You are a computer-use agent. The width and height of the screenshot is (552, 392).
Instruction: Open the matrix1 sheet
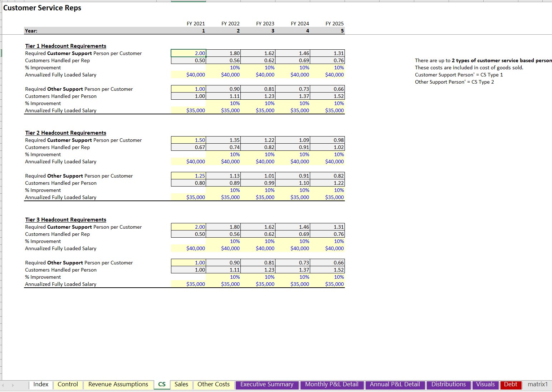tap(537, 384)
